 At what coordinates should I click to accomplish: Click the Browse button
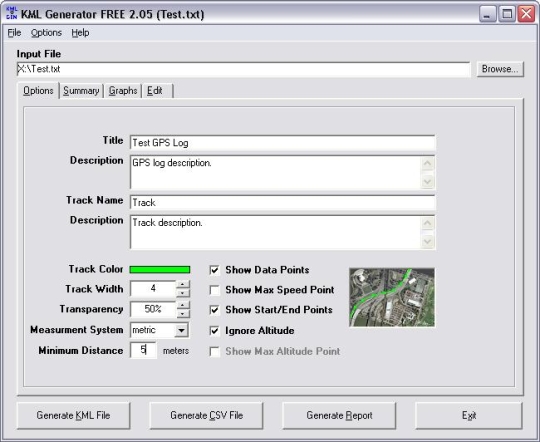pyautogui.click(x=500, y=69)
